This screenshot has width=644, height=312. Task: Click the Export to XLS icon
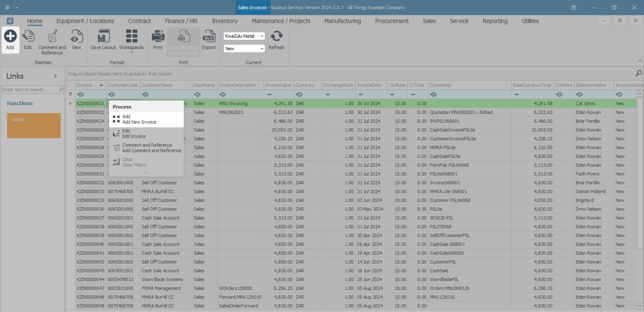pos(209,36)
